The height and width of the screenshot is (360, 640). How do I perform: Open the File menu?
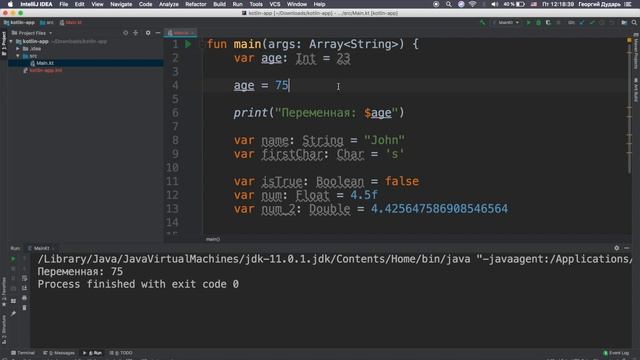(64, 4)
